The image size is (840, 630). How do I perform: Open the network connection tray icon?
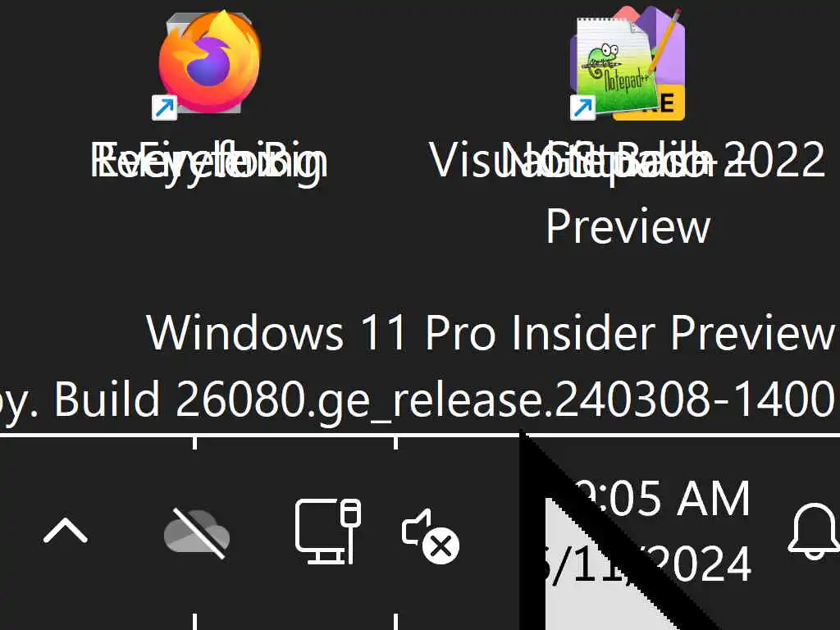click(x=328, y=531)
